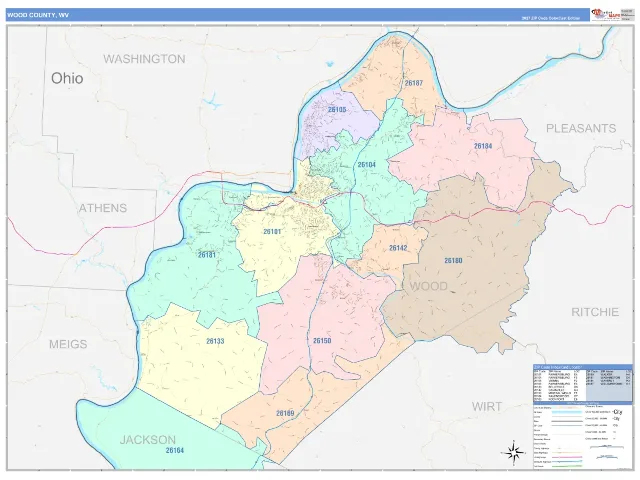
Task: Click the WIRT county label
Action: pos(487,406)
